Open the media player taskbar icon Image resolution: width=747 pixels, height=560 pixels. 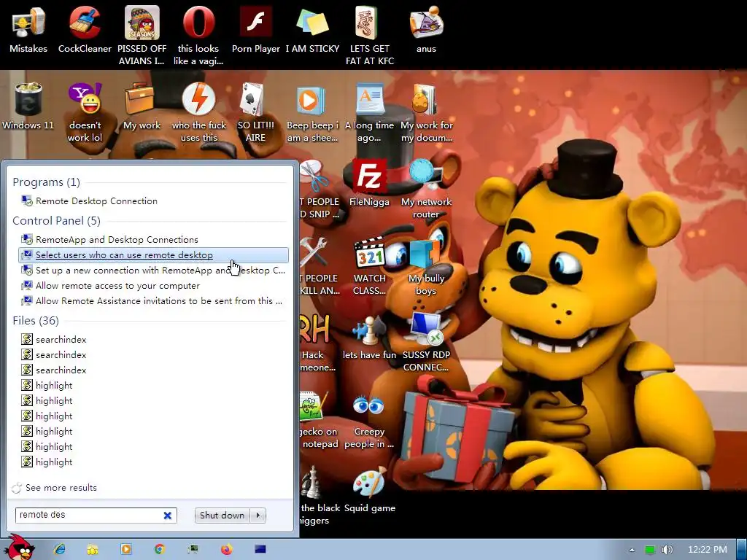coord(126,549)
